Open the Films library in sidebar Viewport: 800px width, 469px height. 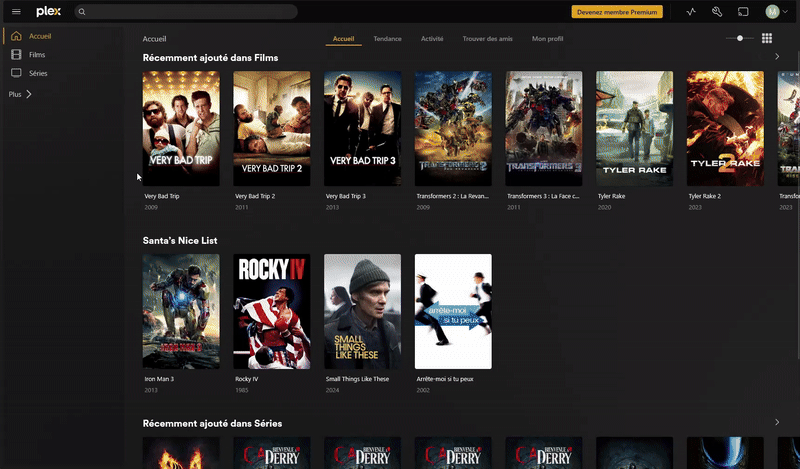pyautogui.click(x=37, y=55)
